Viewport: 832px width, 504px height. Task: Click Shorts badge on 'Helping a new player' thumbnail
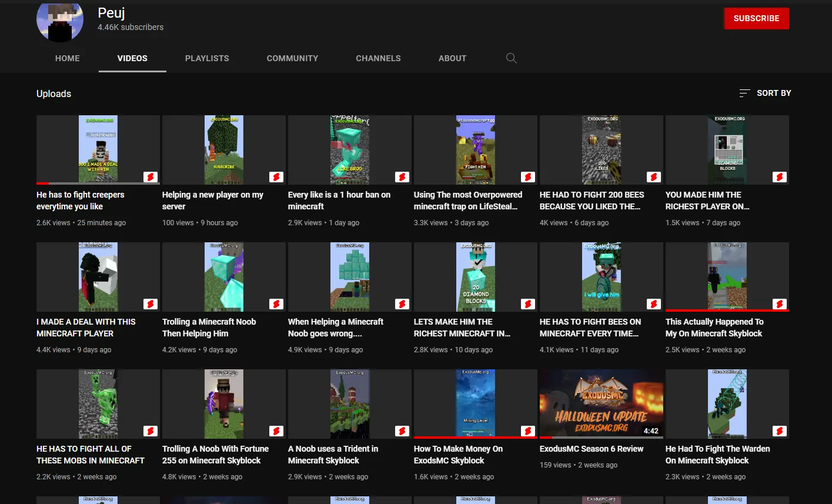coord(276,177)
